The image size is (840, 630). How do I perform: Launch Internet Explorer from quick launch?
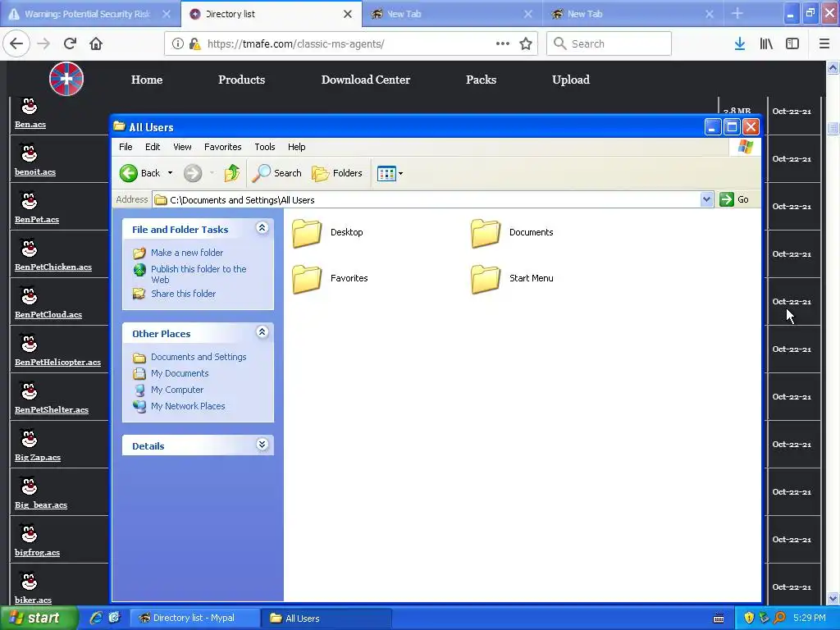pyautogui.click(x=96, y=618)
